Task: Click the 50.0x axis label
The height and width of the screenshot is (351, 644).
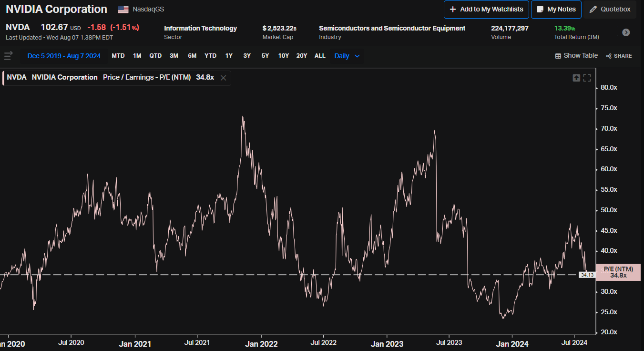Action: click(609, 210)
